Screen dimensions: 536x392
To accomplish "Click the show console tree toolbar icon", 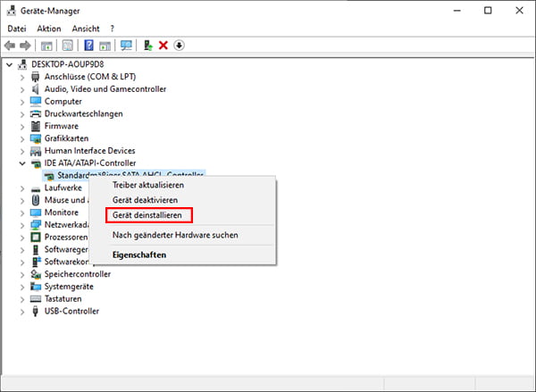I will [46, 46].
